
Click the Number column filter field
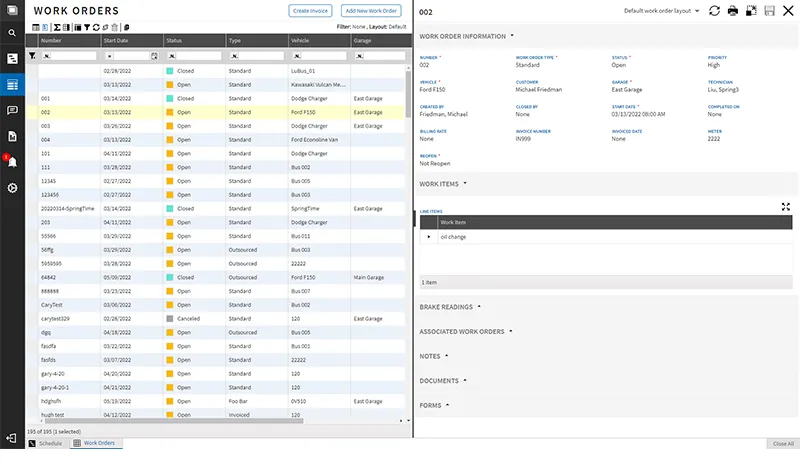[x=68, y=56]
